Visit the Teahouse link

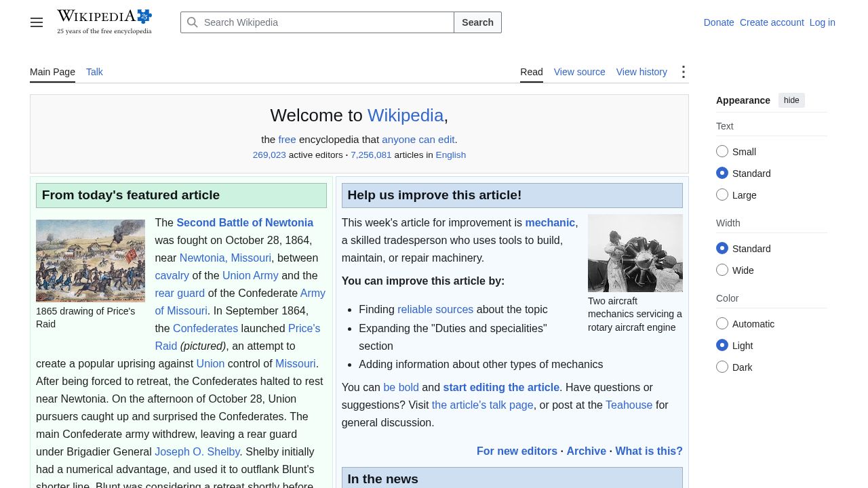(629, 405)
